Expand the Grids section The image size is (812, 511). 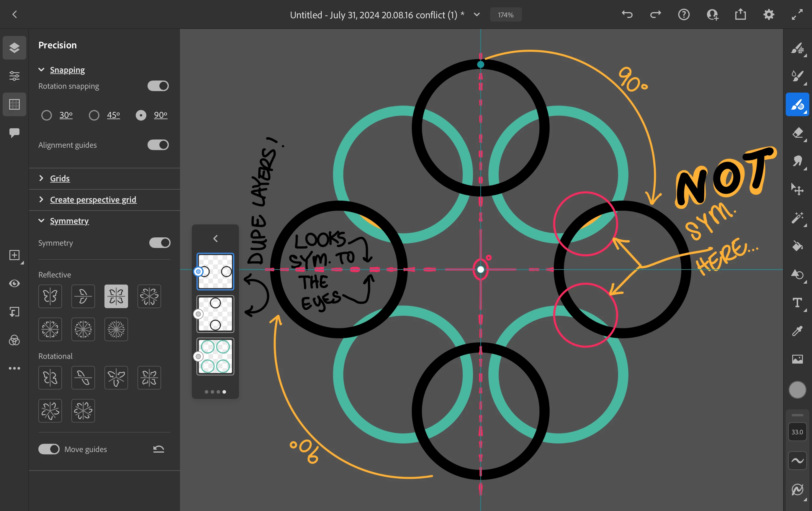coord(60,178)
